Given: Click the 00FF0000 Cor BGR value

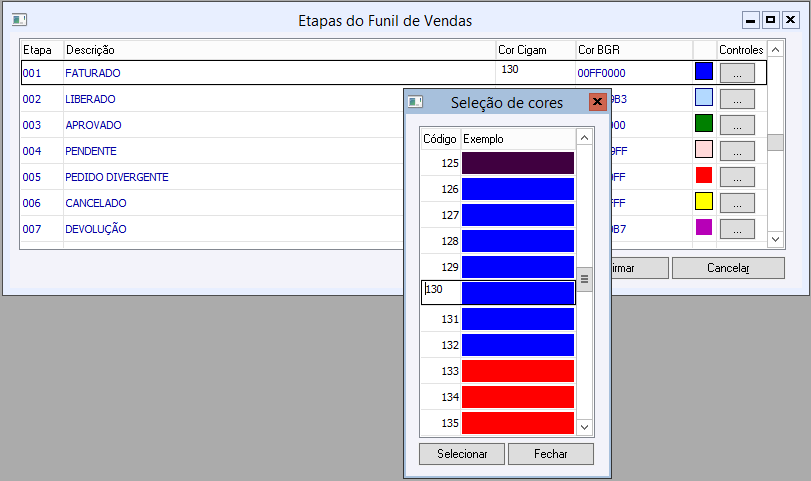Looking at the screenshot, I should (601, 73).
